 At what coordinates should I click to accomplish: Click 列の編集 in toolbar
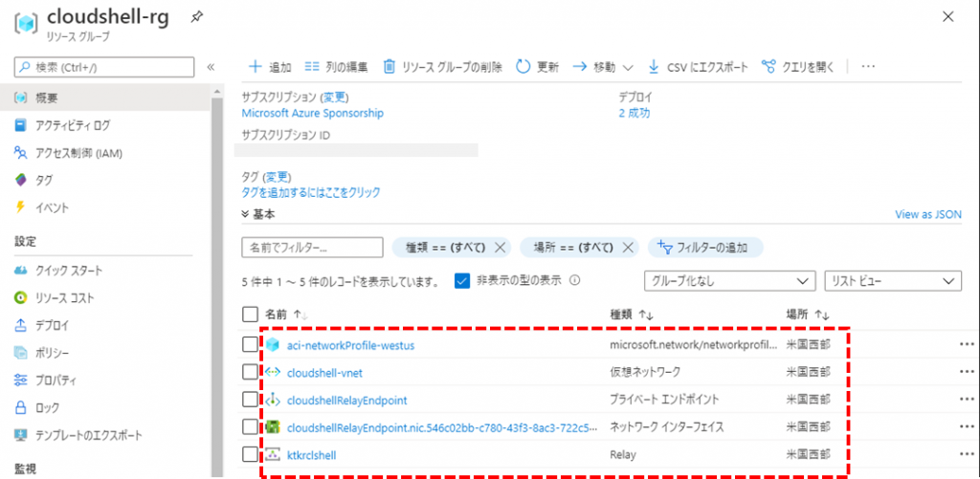click(x=336, y=67)
